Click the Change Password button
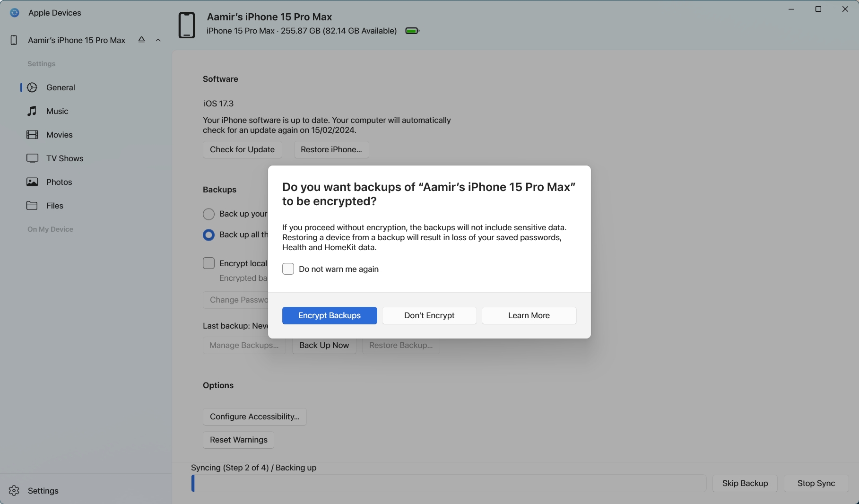859x504 pixels. 235,300
